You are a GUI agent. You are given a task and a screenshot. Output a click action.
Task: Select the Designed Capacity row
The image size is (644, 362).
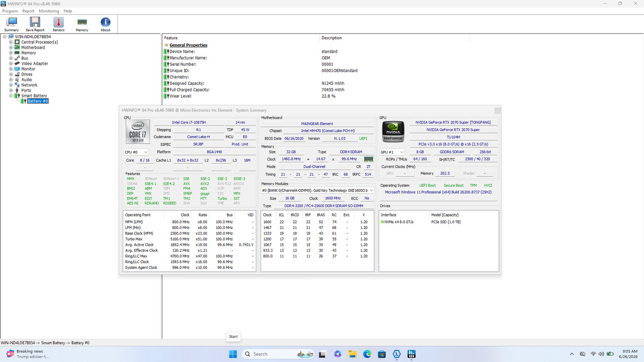[x=316, y=83]
